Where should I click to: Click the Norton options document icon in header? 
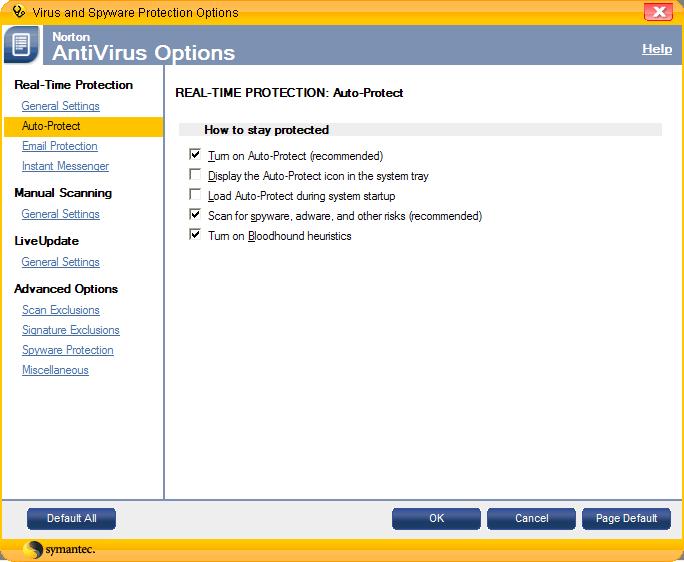(21, 44)
